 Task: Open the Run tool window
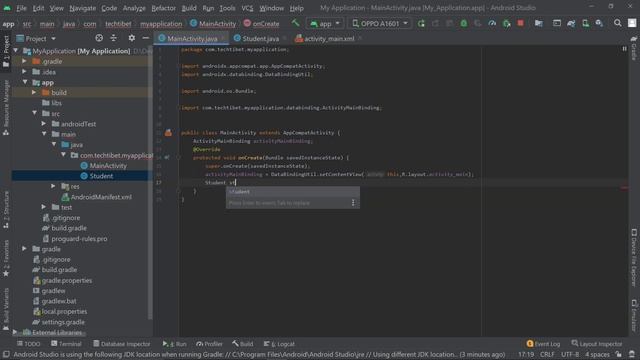coord(174,344)
